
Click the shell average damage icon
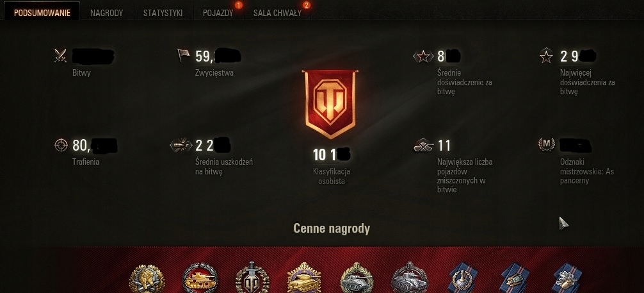pos(181,145)
